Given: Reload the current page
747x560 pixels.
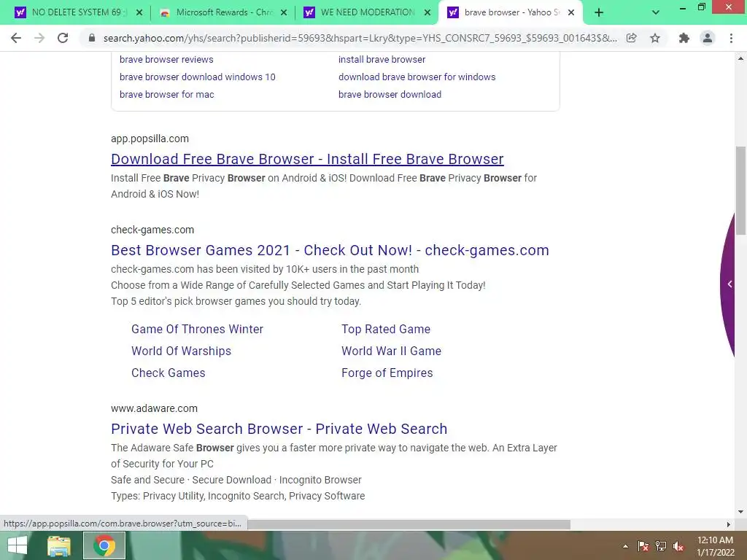Looking at the screenshot, I should 63,38.
